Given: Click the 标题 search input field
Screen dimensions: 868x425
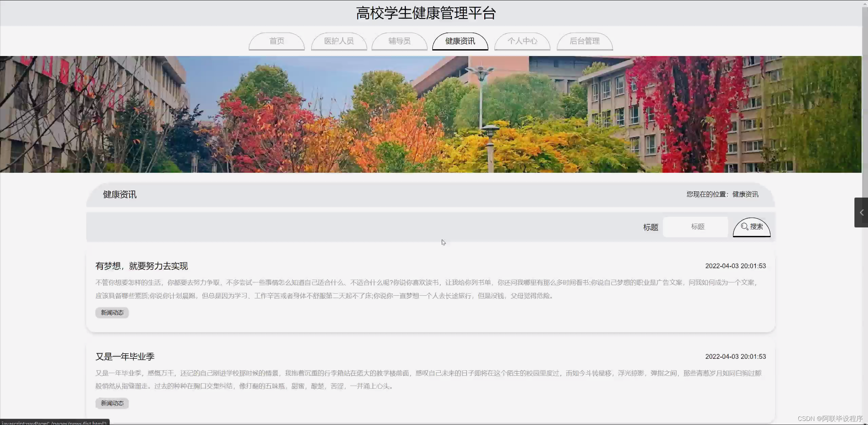Looking at the screenshot, I should 696,227.
